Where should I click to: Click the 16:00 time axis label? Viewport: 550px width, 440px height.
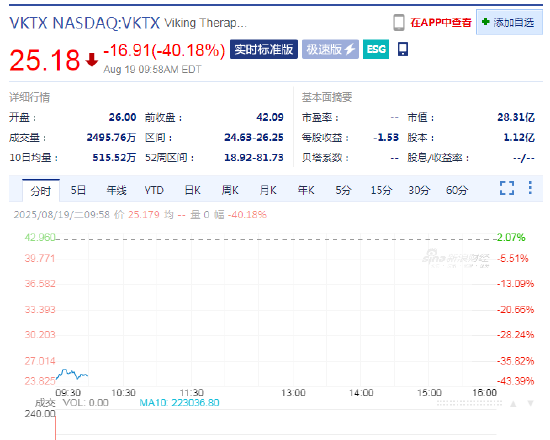484,393
